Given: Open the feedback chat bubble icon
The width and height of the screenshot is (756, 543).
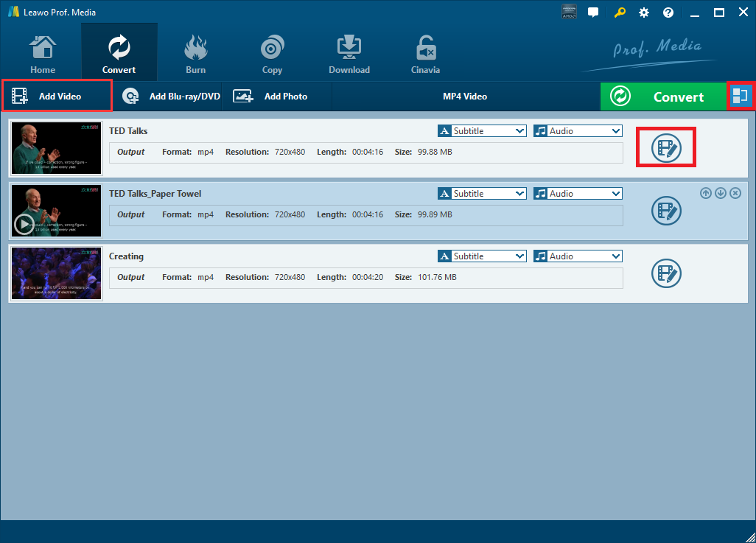Looking at the screenshot, I should click(x=593, y=13).
